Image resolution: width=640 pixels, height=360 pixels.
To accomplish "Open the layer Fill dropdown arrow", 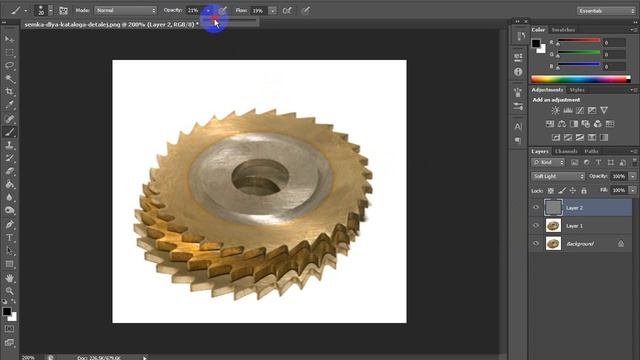I will 633,190.
